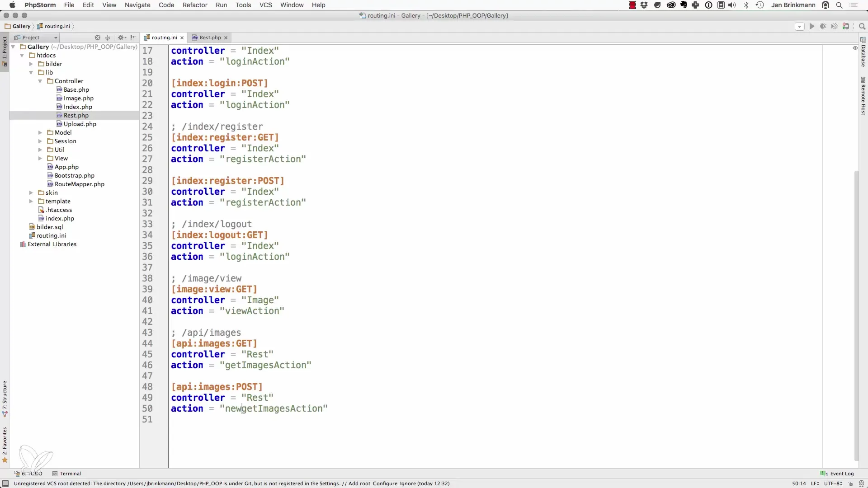Open the Navigate menu
Screen dimensions: 868x488
(x=137, y=5)
